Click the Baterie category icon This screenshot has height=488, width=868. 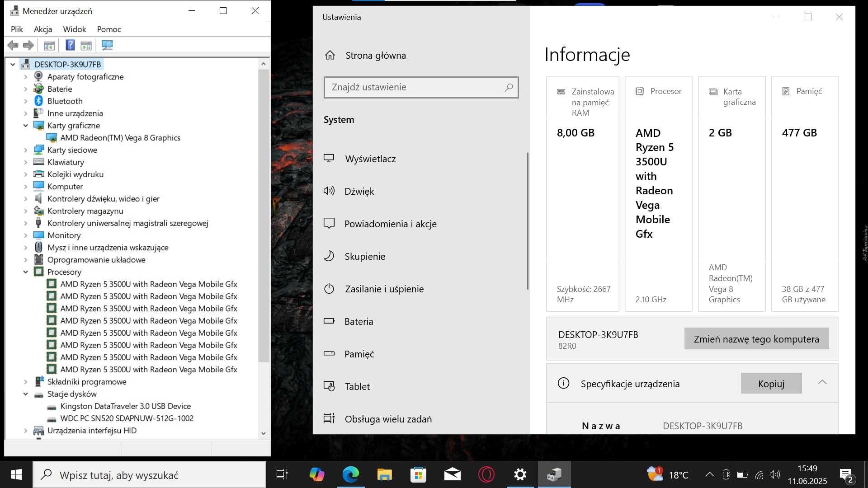coord(39,89)
